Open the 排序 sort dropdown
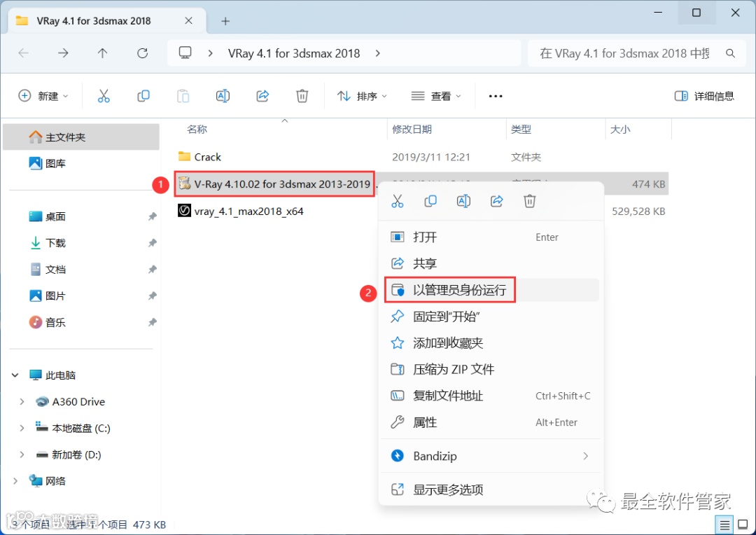 pyautogui.click(x=362, y=96)
